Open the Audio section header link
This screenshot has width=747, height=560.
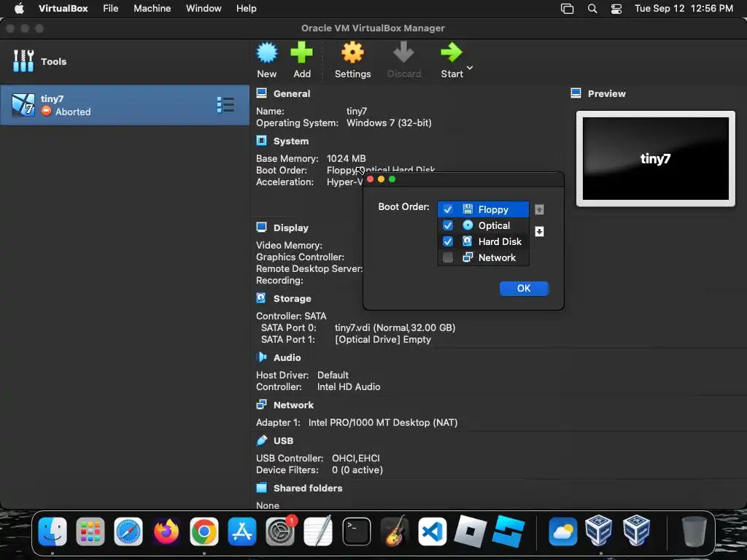[287, 357]
